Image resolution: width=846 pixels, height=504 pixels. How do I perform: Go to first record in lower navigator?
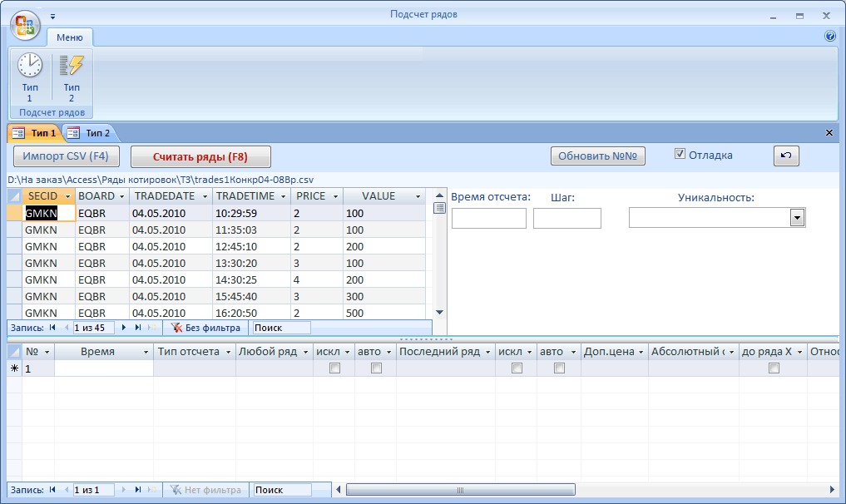click(52, 489)
